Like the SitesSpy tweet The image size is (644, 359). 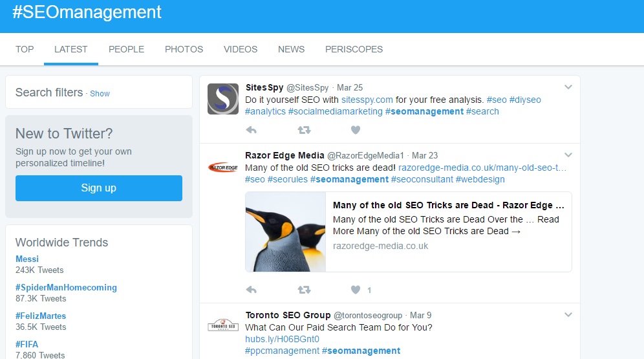point(356,130)
